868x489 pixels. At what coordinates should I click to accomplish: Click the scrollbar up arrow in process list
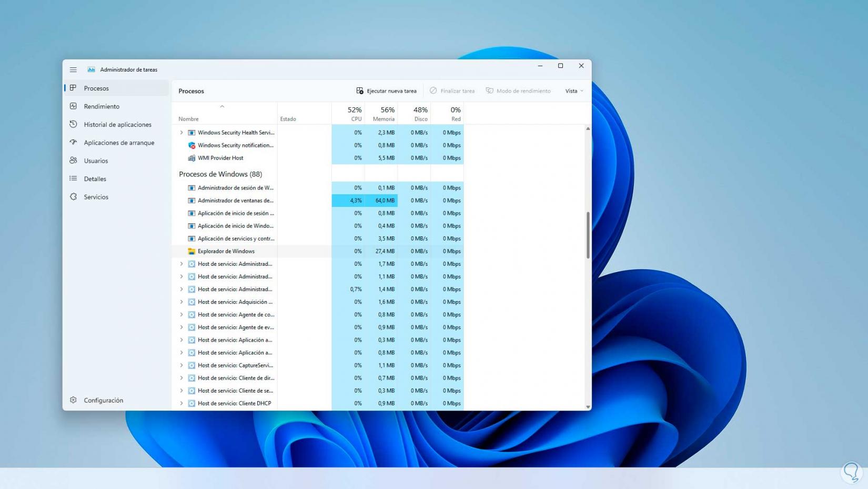point(588,128)
